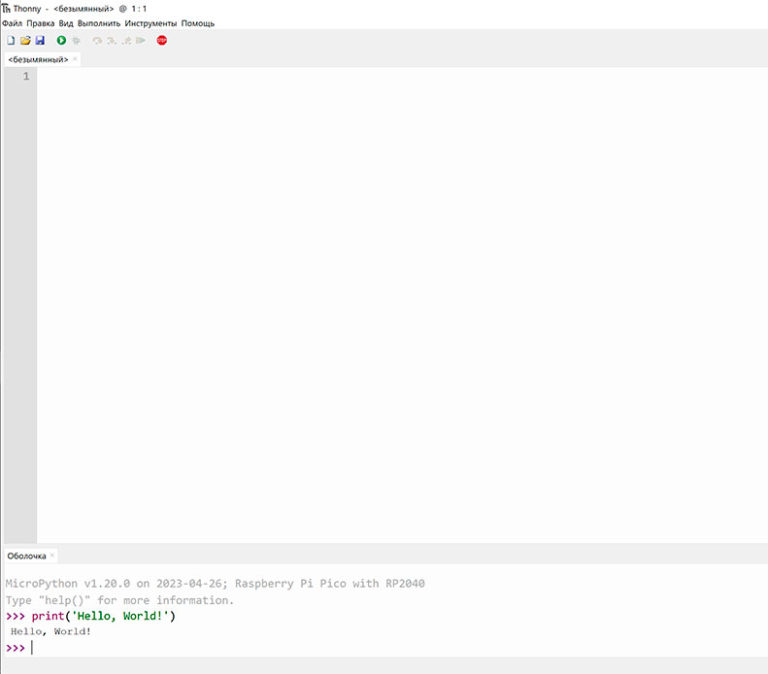Click the Step over icon
Image resolution: width=768 pixels, height=674 pixels.
click(97, 40)
